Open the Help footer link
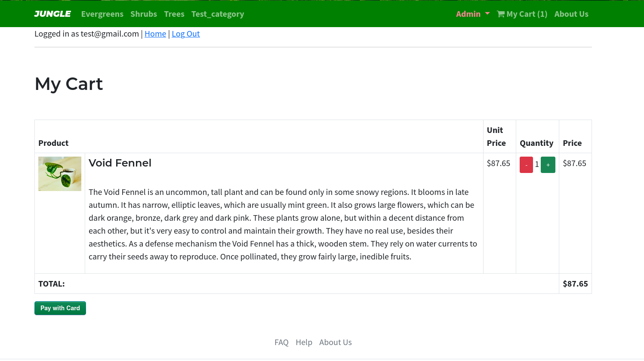644x361 pixels. pos(304,342)
